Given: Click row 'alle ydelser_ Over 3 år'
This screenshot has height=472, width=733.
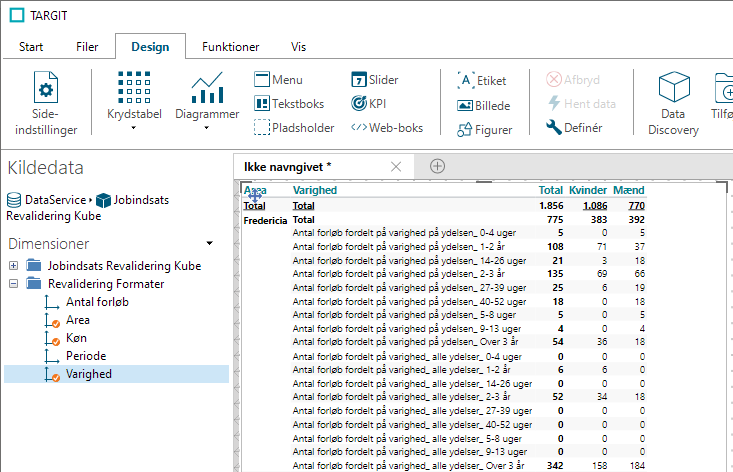Looking at the screenshot, I should (409, 466).
